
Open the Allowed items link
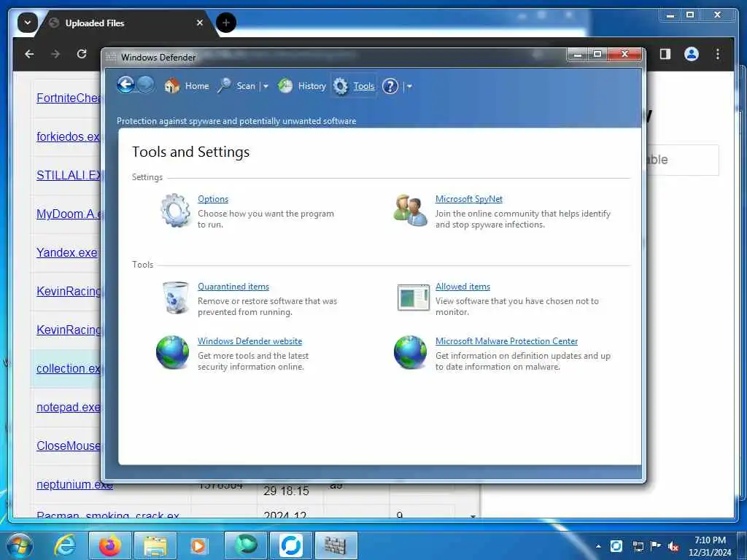pyautogui.click(x=462, y=287)
